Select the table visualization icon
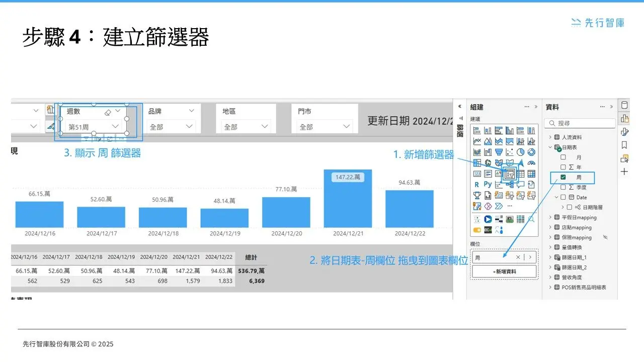644x362 pixels. pos(521,173)
